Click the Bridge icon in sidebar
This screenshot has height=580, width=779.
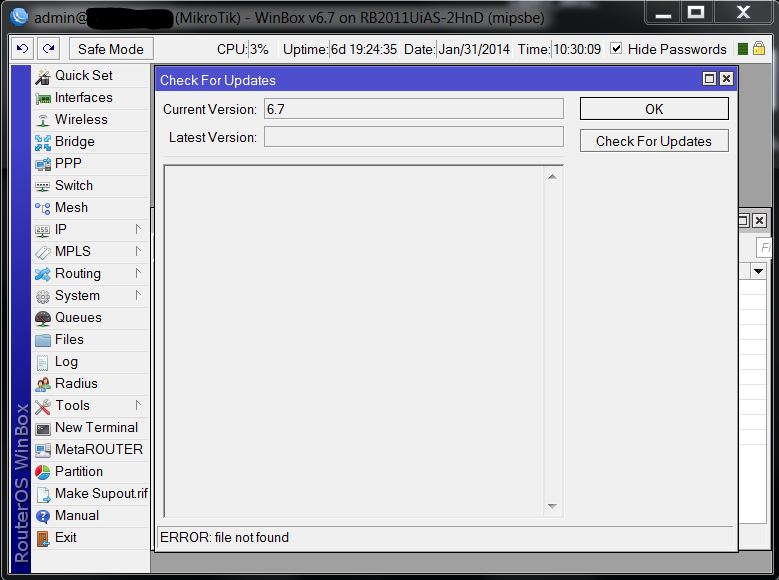43,142
